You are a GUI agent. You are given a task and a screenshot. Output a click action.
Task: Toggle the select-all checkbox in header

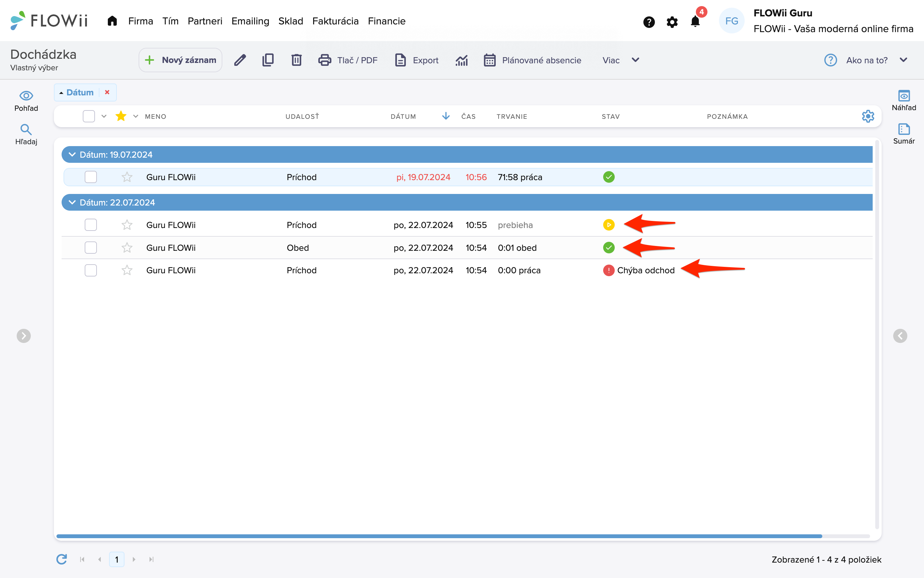click(89, 116)
